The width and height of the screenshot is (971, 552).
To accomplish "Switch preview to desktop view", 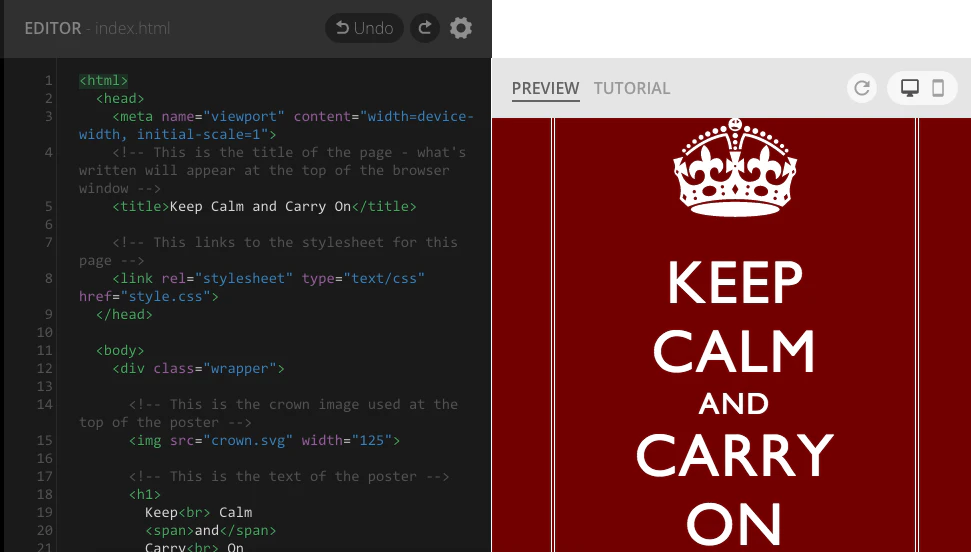I will (x=910, y=88).
